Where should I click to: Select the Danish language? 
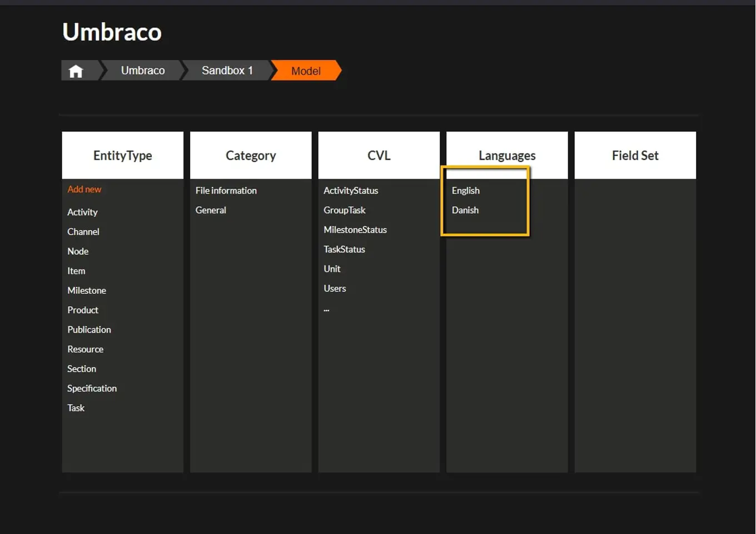coord(465,210)
